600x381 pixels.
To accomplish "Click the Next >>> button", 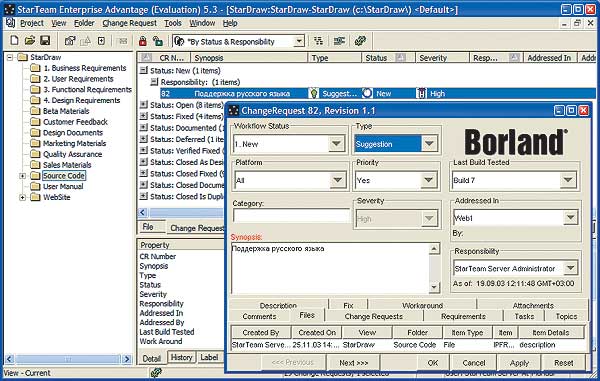I will pos(353,362).
